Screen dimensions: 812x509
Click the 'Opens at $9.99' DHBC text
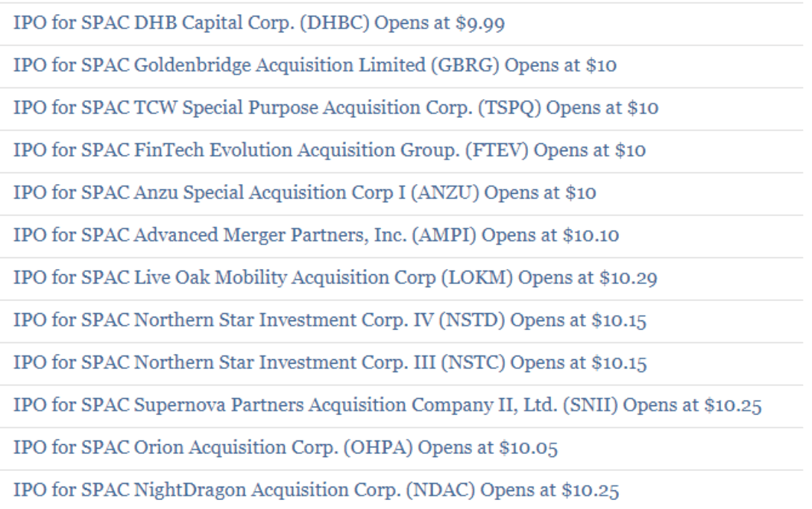pos(440,23)
